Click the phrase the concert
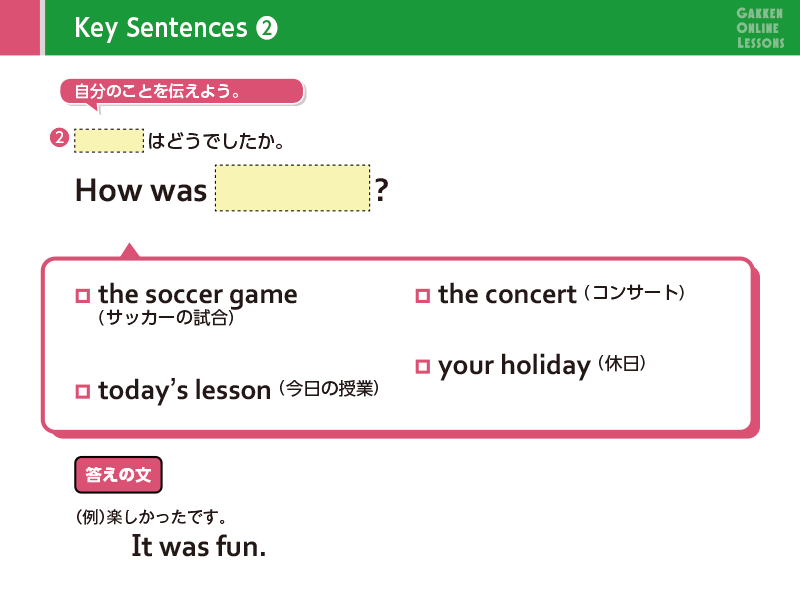The image size is (800, 600). pyautogui.click(x=507, y=294)
